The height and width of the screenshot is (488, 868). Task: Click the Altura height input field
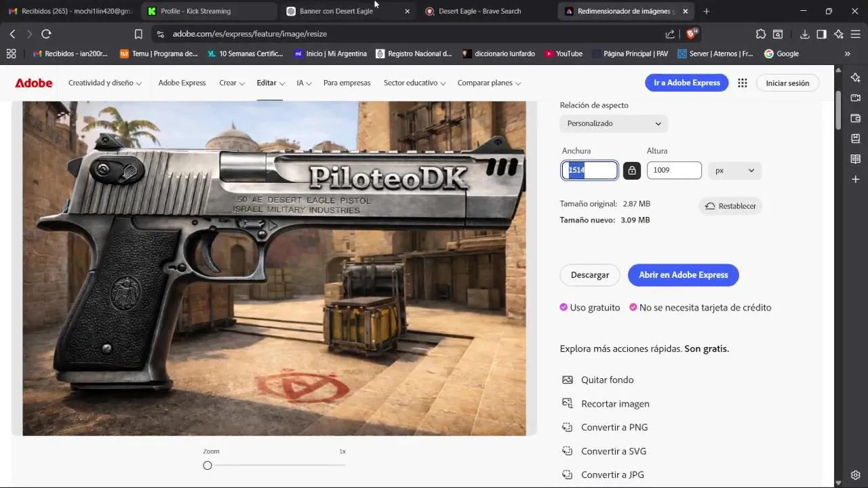tap(674, 170)
